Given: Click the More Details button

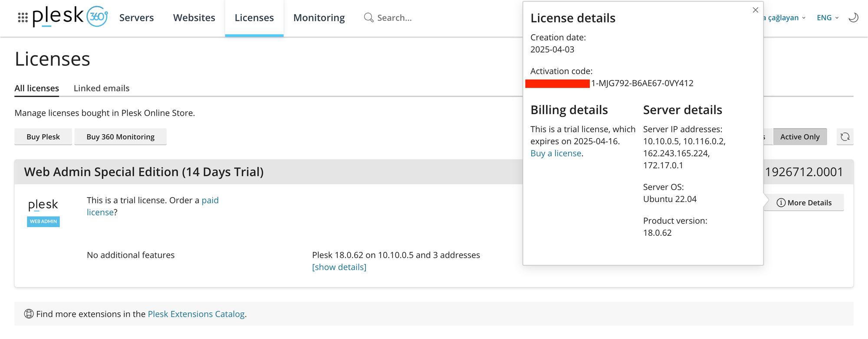Looking at the screenshot, I should tap(804, 202).
